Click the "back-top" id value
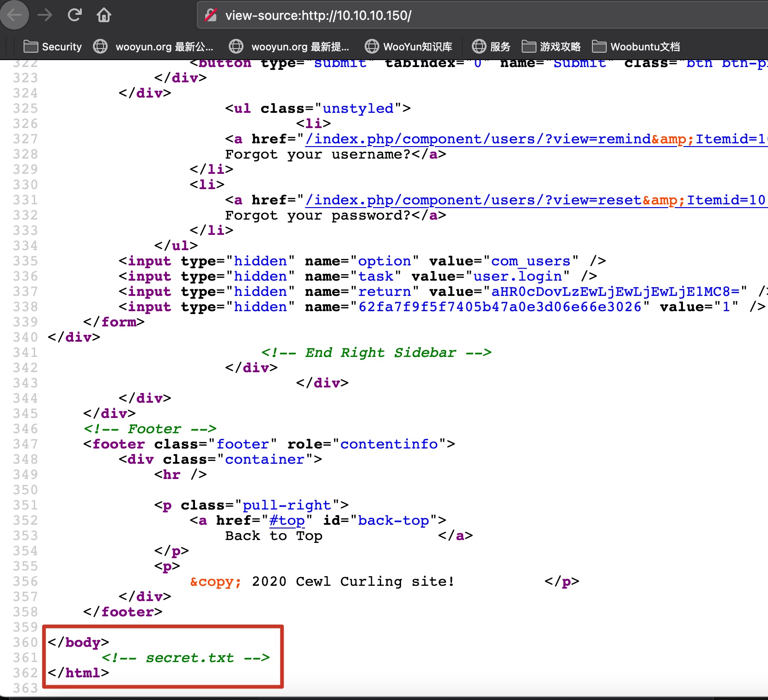Screen dimensions: 768x700 click(394, 521)
